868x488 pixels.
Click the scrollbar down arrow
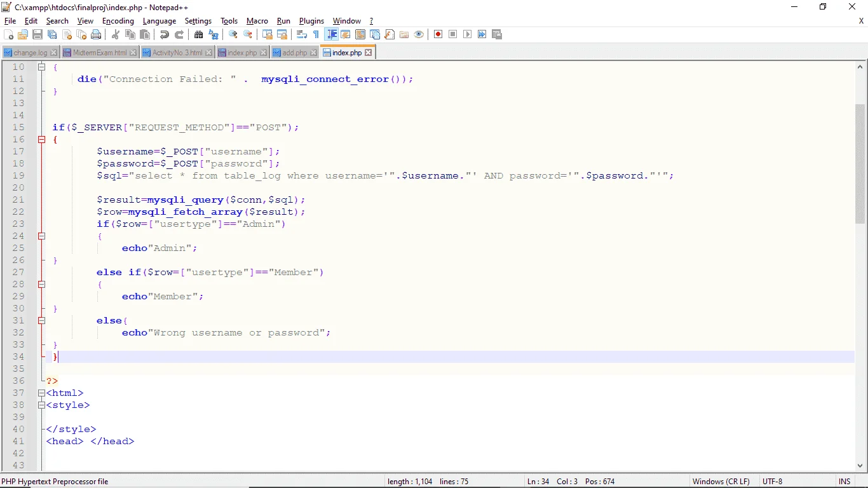tap(860, 465)
